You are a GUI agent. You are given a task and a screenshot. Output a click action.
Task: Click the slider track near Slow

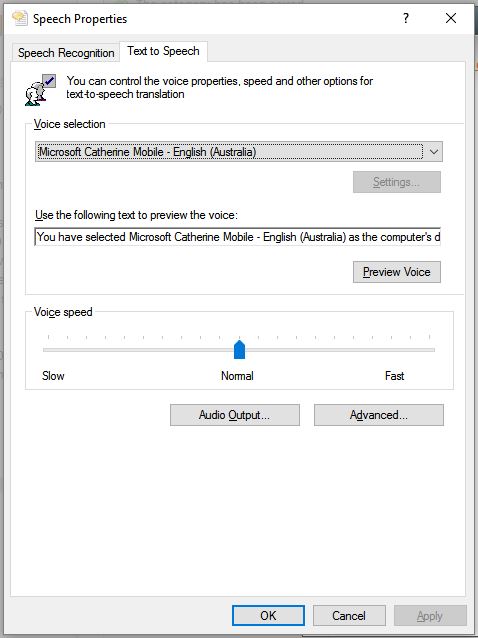[x=65, y=350]
